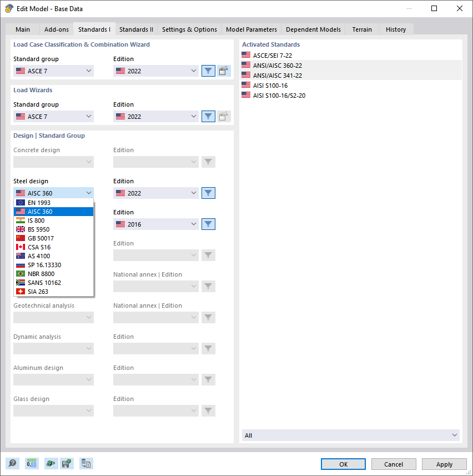Click the Cancel button
This screenshot has width=473, height=476.
(x=394, y=464)
